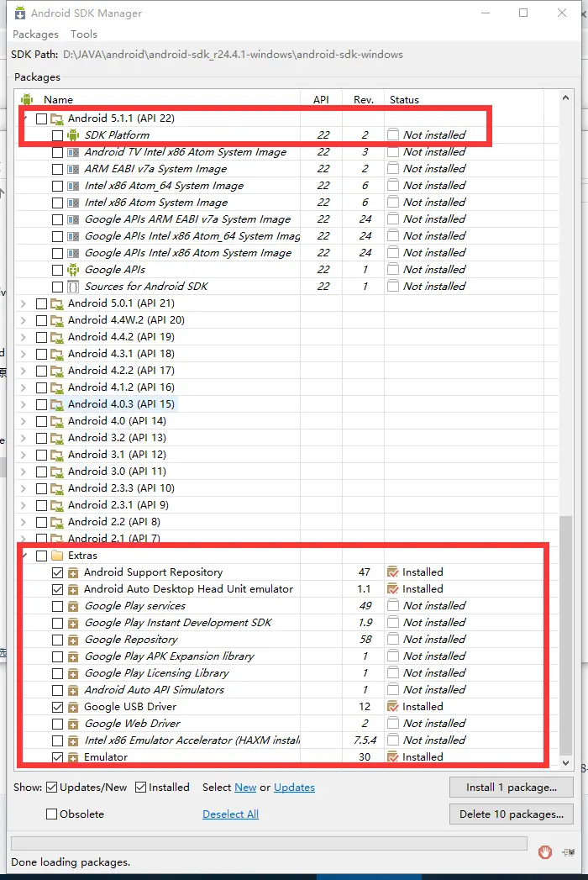Click the folder icon of Android 4.4.2 (API 19)
Image resolution: width=588 pixels, height=880 pixels.
coord(56,337)
